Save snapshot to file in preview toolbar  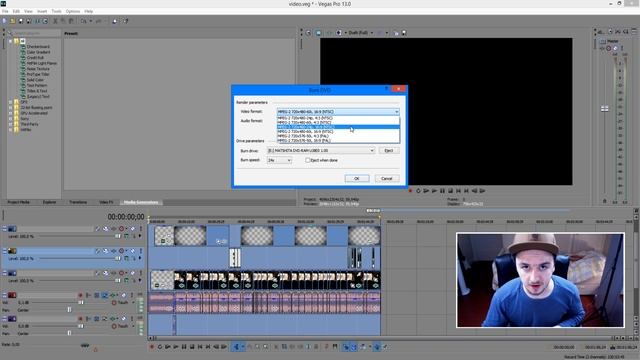coord(404,33)
